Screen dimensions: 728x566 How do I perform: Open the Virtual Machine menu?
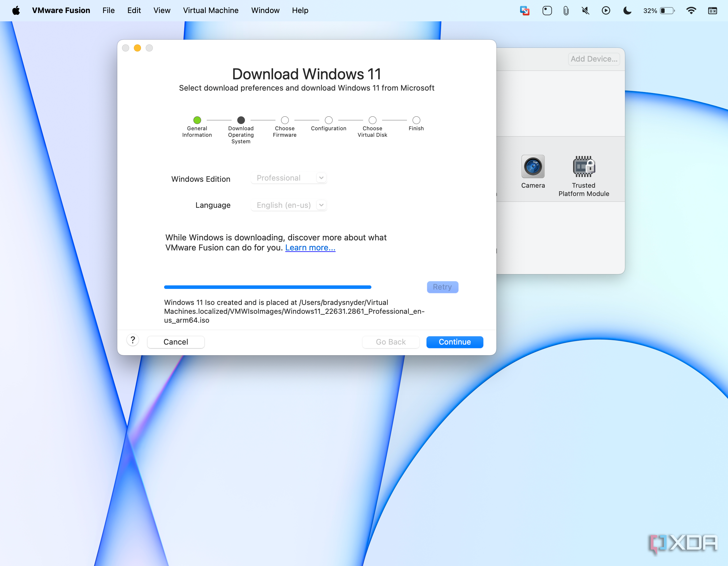[211, 11]
